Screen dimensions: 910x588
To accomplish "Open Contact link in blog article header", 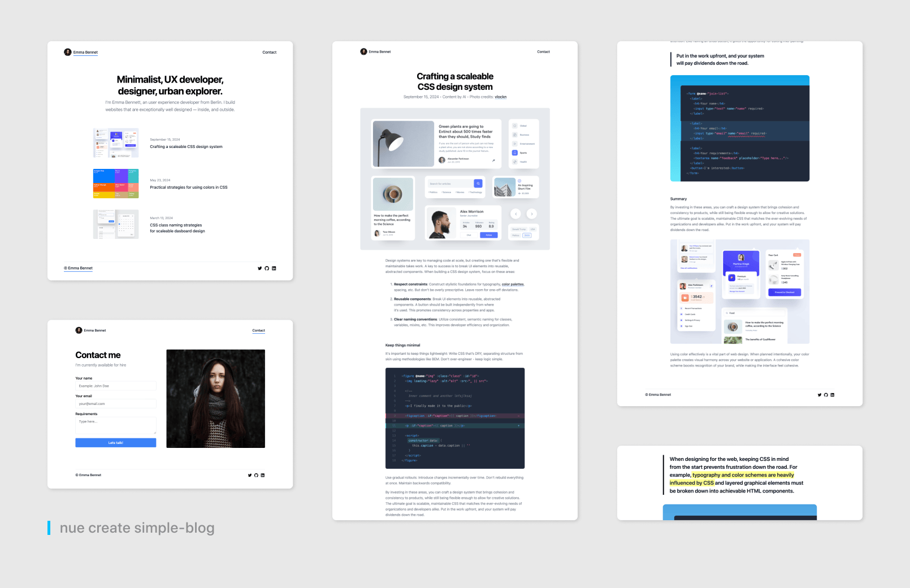I will click(x=543, y=52).
